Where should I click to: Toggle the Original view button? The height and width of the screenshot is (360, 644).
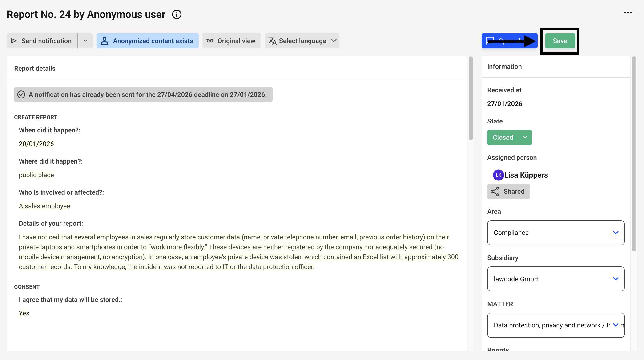232,41
